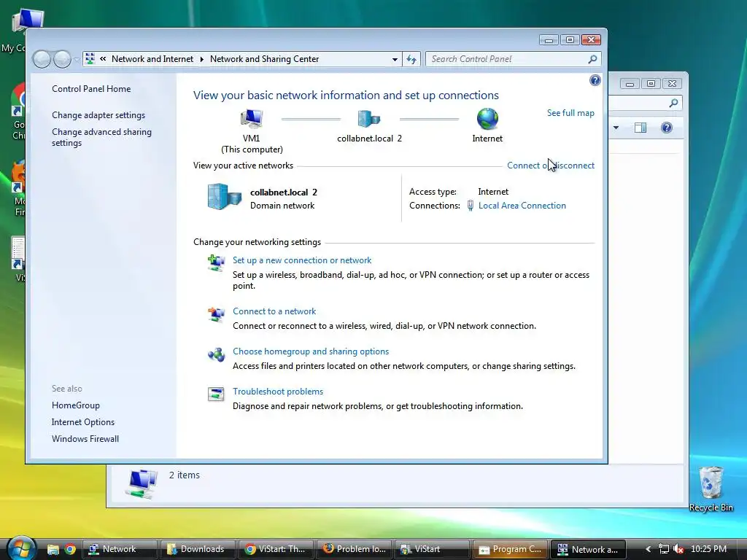Click the network tray icon
The image size is (747, 560).
click(x=664, y=549)
